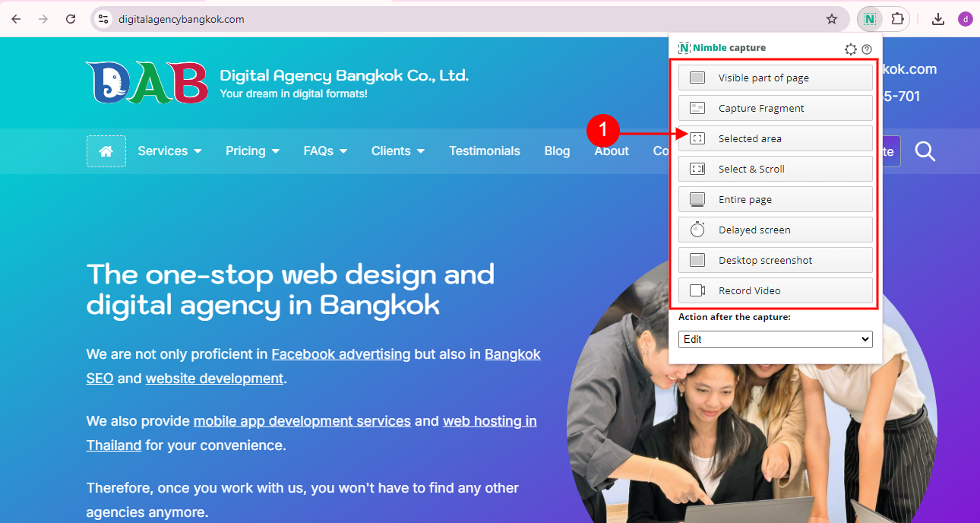Expand the FAQs menu
This screenshot has height=523, width=980.
(x=325, y=151)
